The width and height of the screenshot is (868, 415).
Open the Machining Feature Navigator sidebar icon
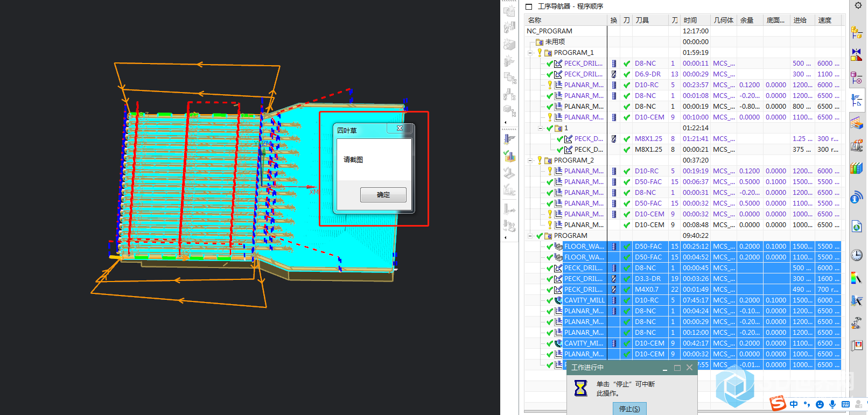(857, 123)
